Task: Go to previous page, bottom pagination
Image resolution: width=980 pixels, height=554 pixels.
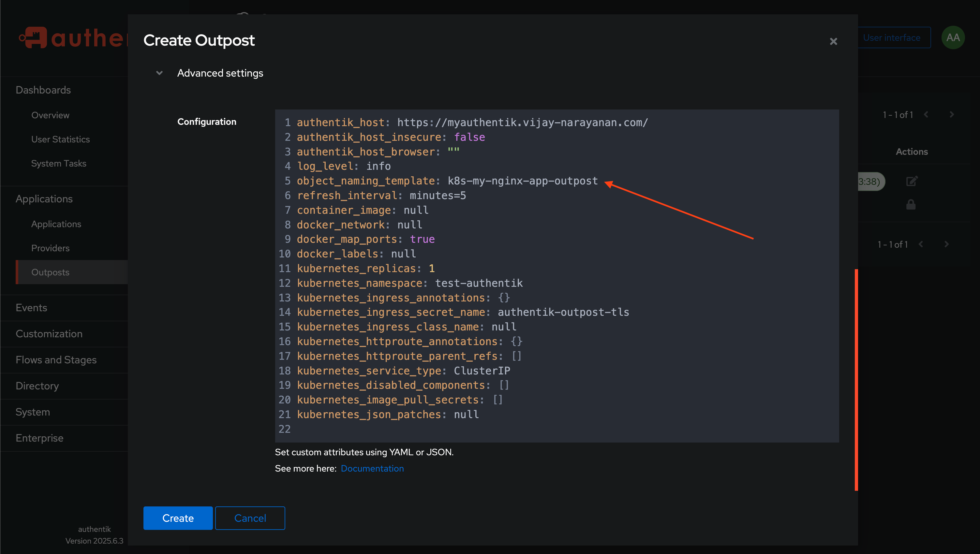Action: pos(921,244)
